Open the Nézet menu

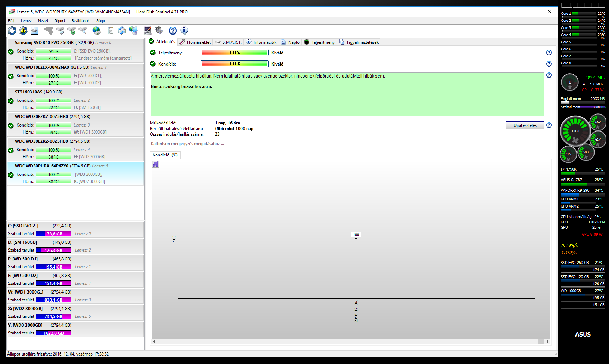[x=43, y=21]
